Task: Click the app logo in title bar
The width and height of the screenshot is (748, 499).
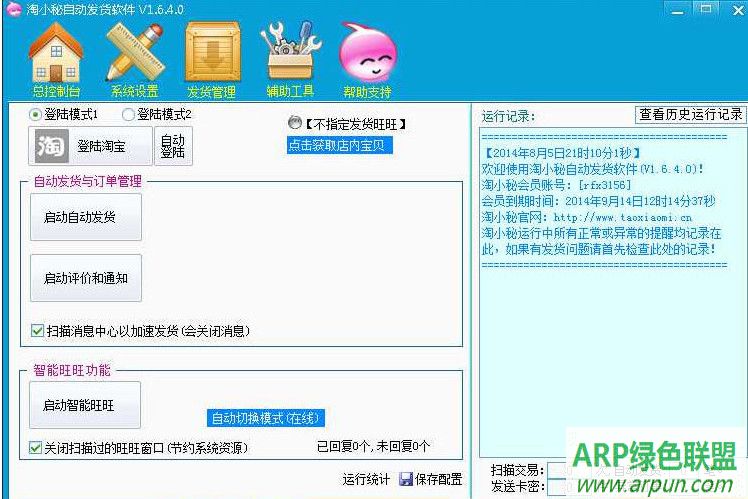Action: point(13,9)
